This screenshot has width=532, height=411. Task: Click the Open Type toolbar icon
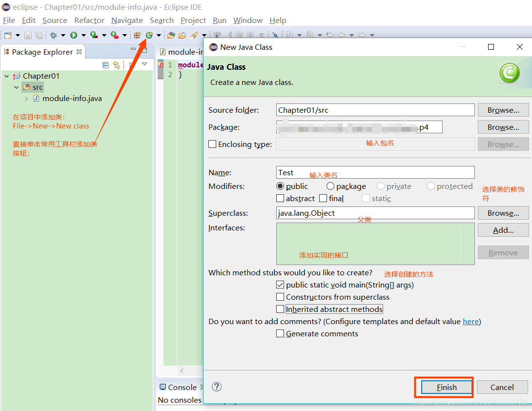pos(171,35)
